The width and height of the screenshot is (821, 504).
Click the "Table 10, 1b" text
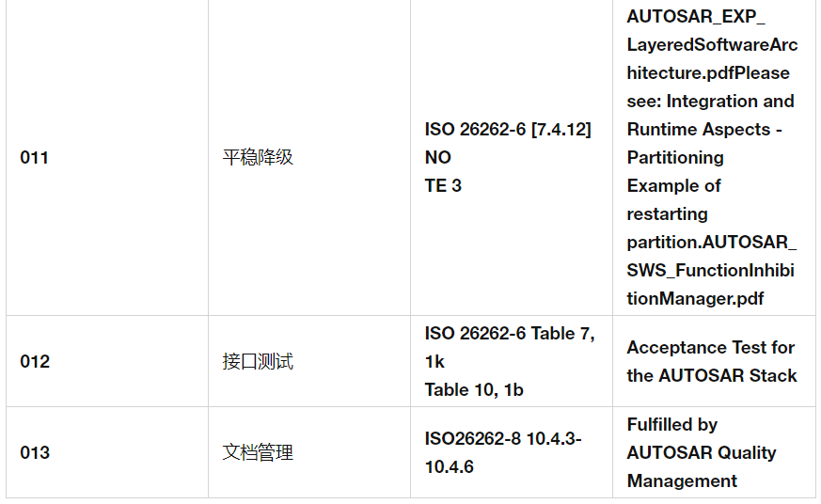click(473, 389)
